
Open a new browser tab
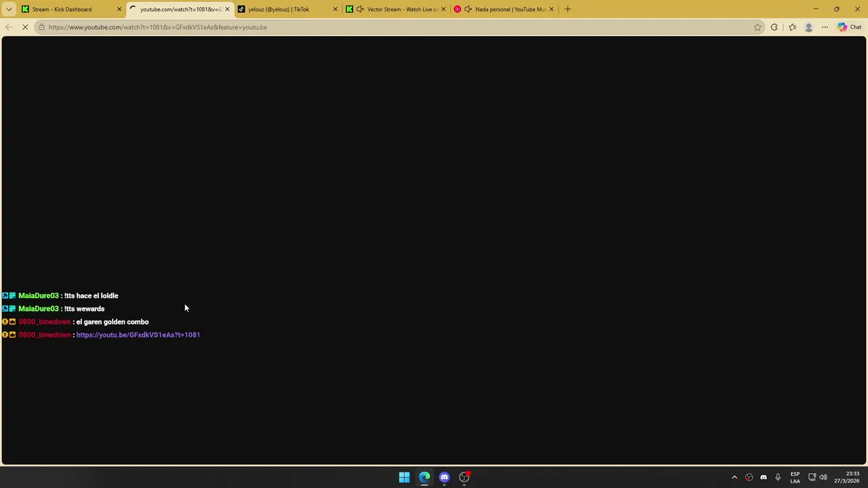click(x=568, y=9)
